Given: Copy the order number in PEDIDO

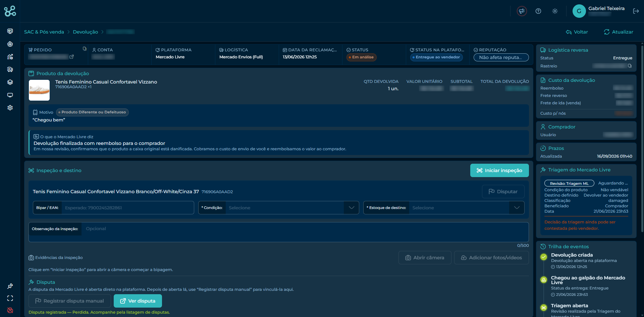Looking at the screenshot, I should [85, 49].
